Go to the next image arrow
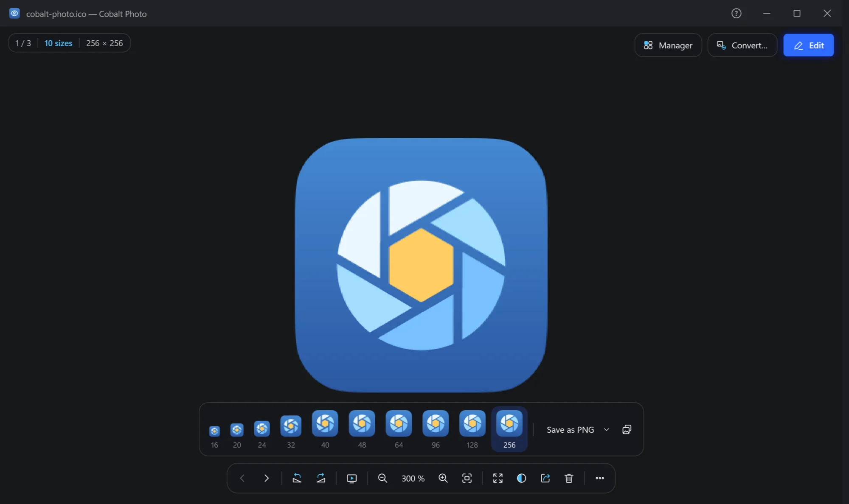This screenshot has width=849, height=504. click(266, 478)
